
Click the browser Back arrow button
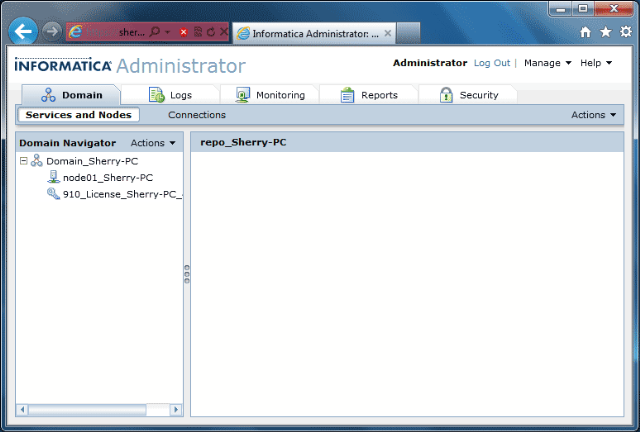[x=23, y=31]
